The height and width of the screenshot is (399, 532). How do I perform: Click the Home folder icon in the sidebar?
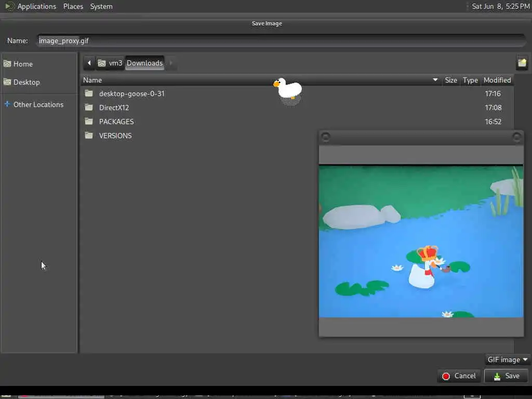click(x=7, y=64)
